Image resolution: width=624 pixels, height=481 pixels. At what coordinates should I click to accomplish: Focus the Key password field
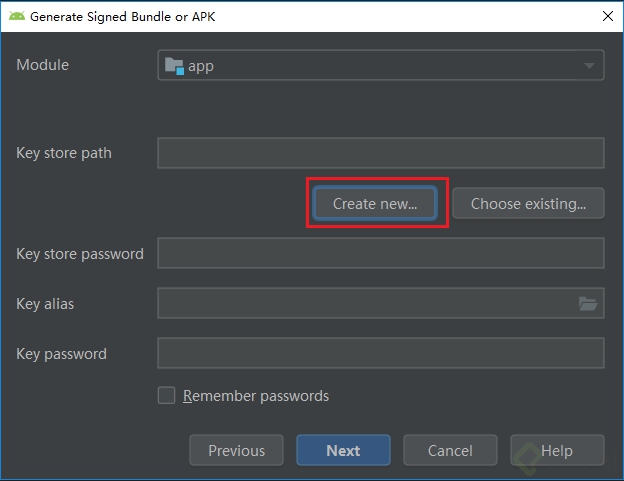click(x=381, y=353)
